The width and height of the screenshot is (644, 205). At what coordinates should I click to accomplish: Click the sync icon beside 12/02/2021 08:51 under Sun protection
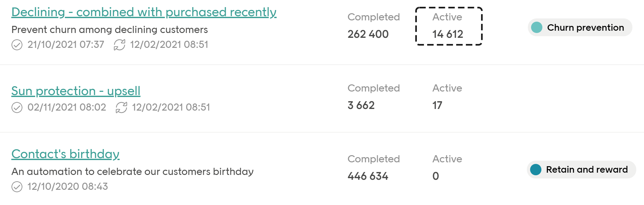pos(121,107)
